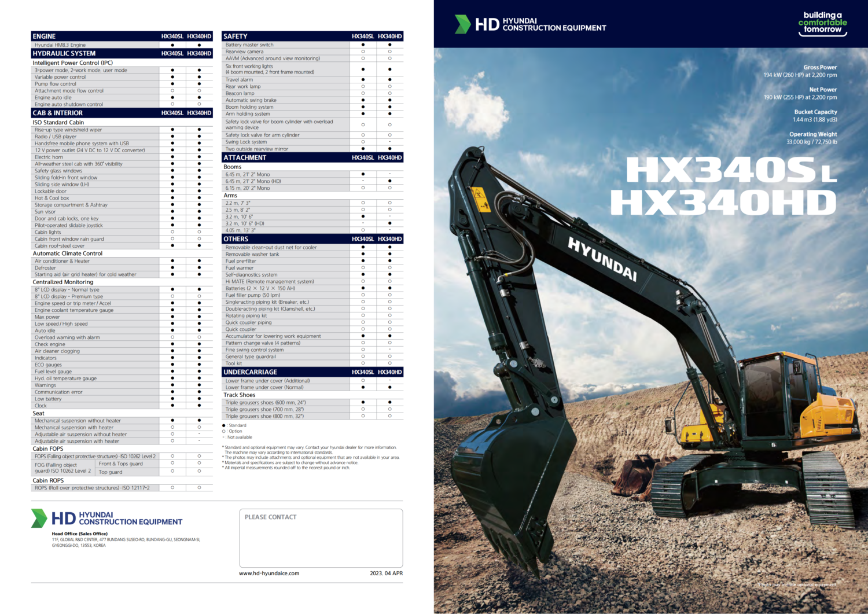Click the Automatic Climate Control subheading
This screenshot has height=614, width=868.
[68, 253]
